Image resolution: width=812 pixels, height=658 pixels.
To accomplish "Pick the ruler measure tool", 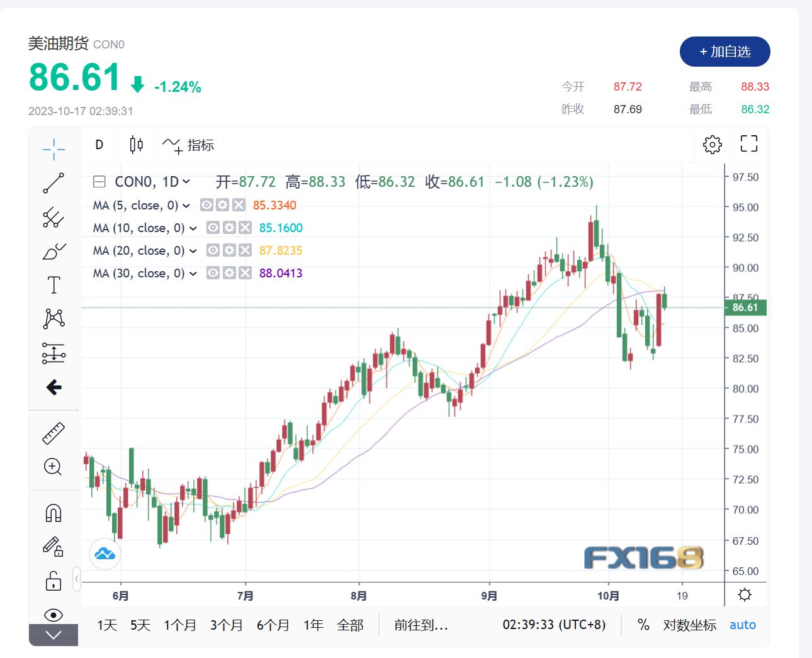I will pyautogui.click(x=54, y=433).
